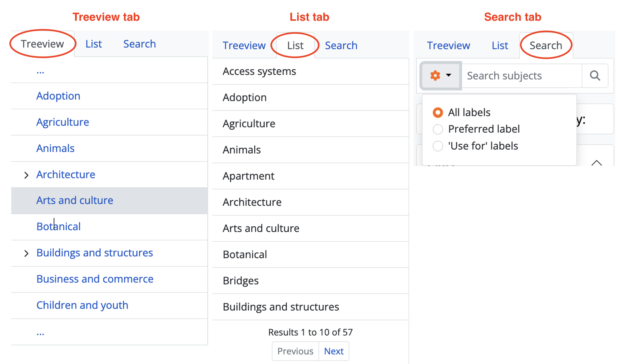
Task: Load more items via bottom ellipsis
Action: point(40,333)
